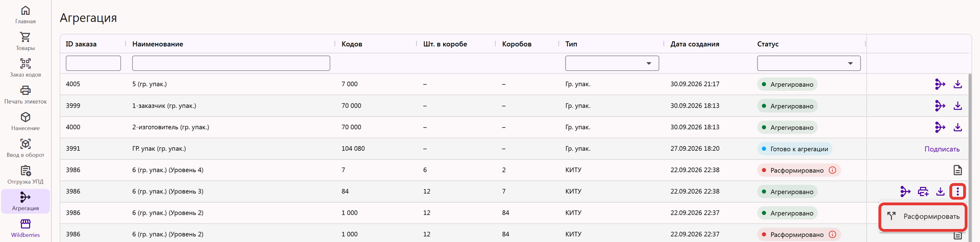Click Подписать link for order 3991
Screen dimensions: 980x242
942,149
